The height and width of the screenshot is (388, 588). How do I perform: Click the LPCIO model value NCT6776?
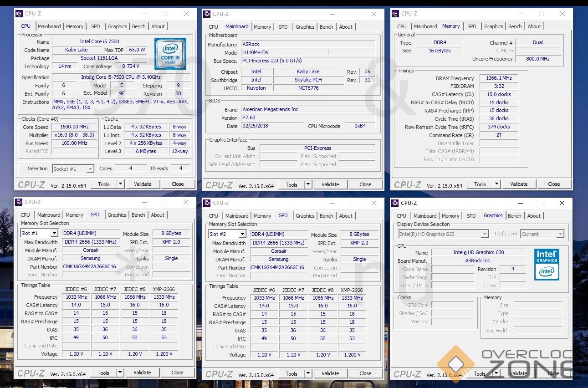pyautogui.click(x=308, y=88)
